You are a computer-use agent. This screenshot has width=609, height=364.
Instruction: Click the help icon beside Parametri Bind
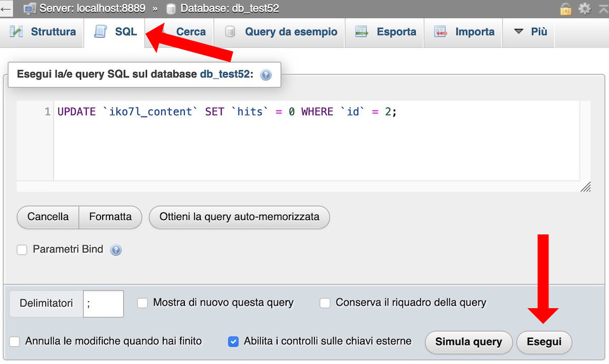115,249
